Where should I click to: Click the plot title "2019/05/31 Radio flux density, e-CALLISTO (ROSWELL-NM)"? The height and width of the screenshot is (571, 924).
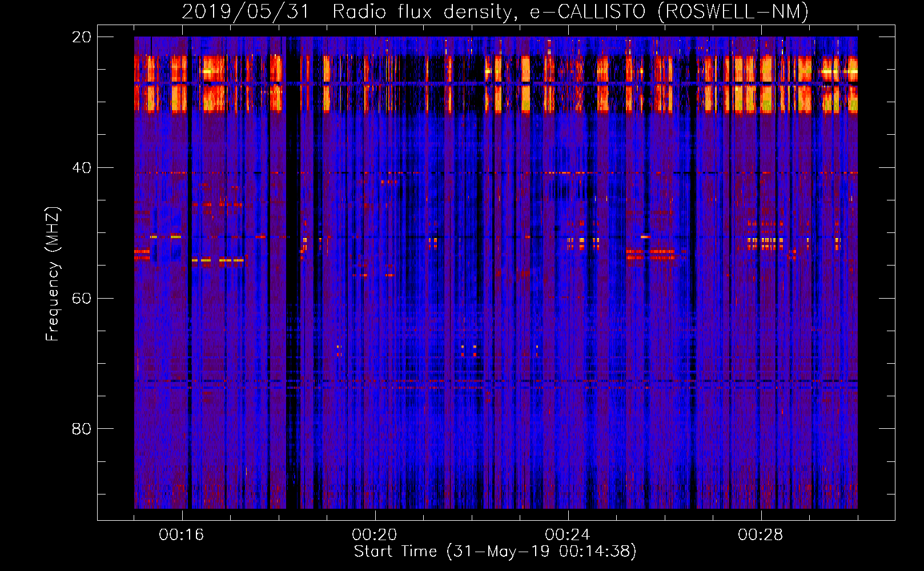495,11
